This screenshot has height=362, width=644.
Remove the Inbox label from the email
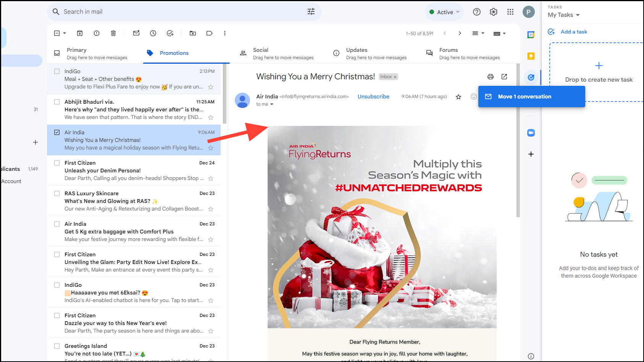pyautogui.click(x=395, y=77)
